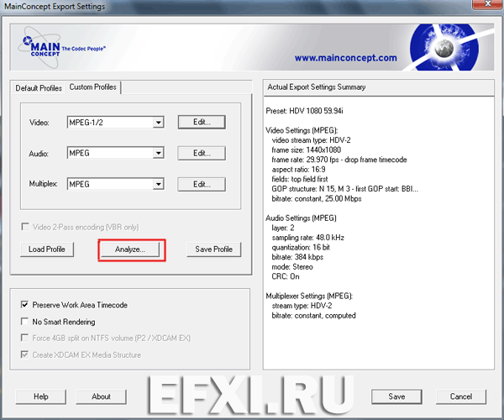Click the 'Preset: HDV 1080 59.94i' text
The height and width of the screenshot is (420, 504).
(x=304, y=111)
